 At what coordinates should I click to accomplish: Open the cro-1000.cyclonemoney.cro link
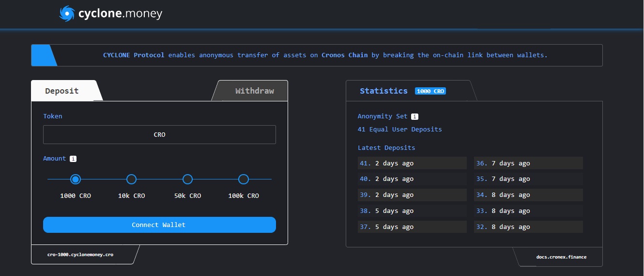pos(80,254)
